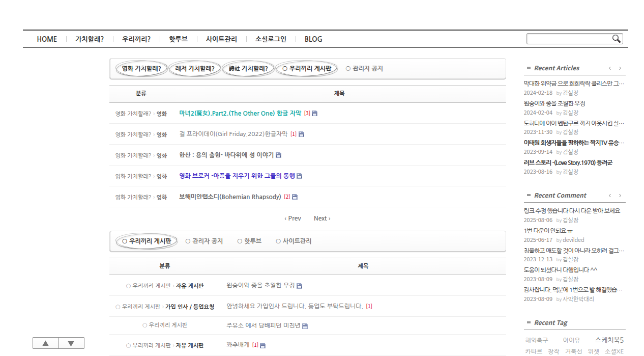Screen dimensions: 644x356
Task: Click attachment icon next to 영화 브로커 post
Action: (x=300, y=176)
